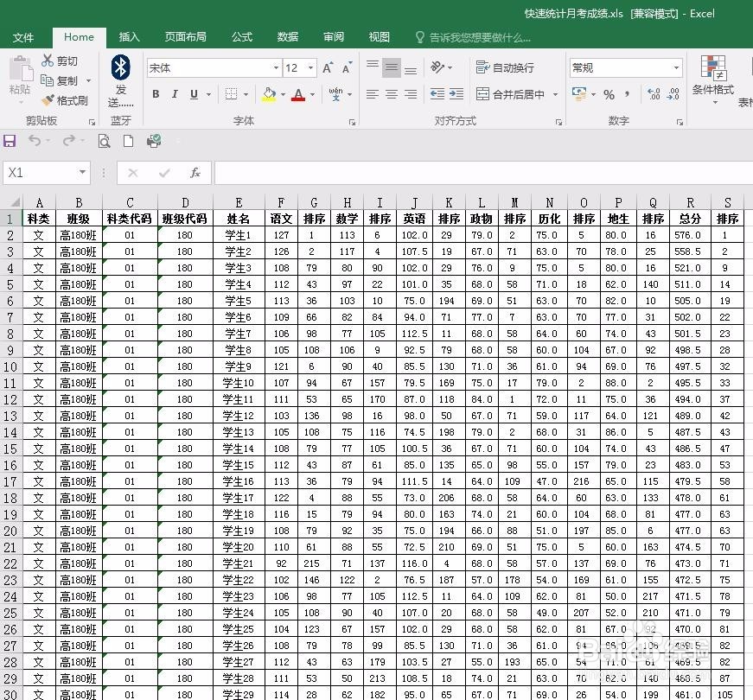Toggle underline formatting
Image resolution: width=753 pixels, height=700 pixels.
(194, 94)
